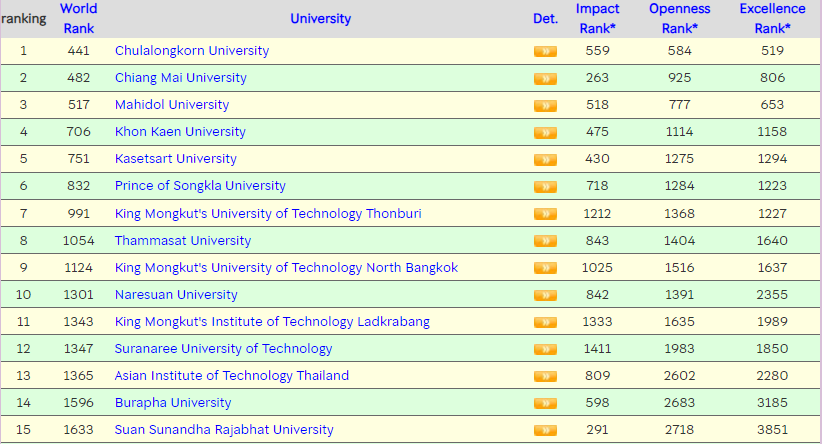Open details icon for KMIT Ladkrabang row
The width and height of the screenshot is (822, 444).
[x=545, y=322]
